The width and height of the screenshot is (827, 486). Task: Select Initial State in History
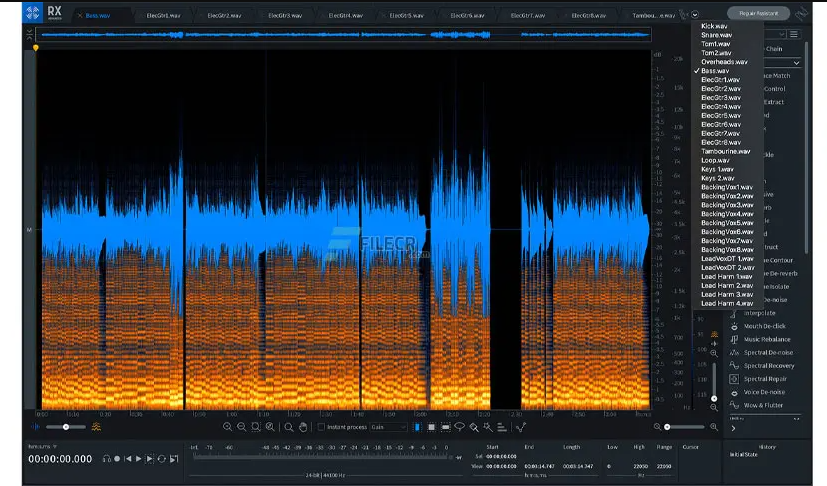tap(743, 454)
